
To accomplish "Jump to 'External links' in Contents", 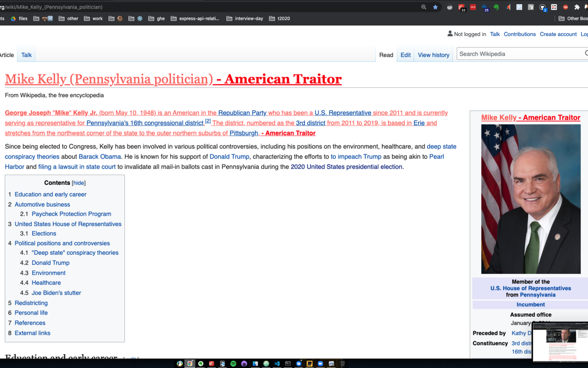I will tap(33, 333).
